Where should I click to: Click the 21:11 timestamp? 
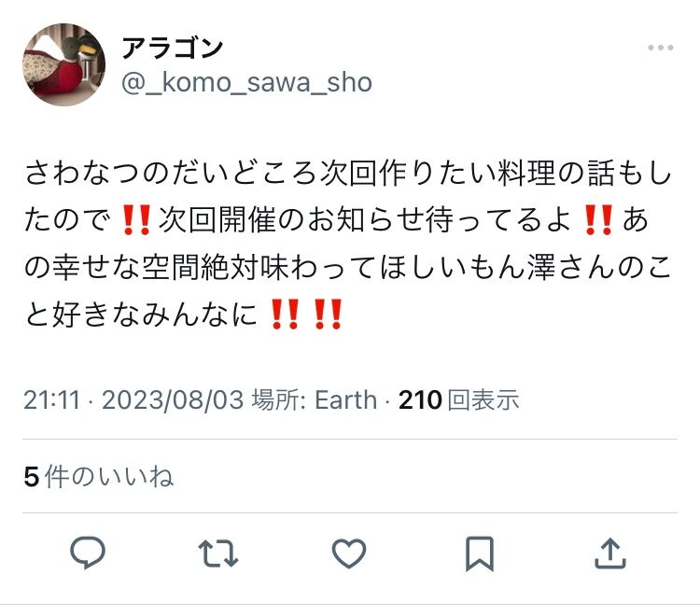point(51,399)
